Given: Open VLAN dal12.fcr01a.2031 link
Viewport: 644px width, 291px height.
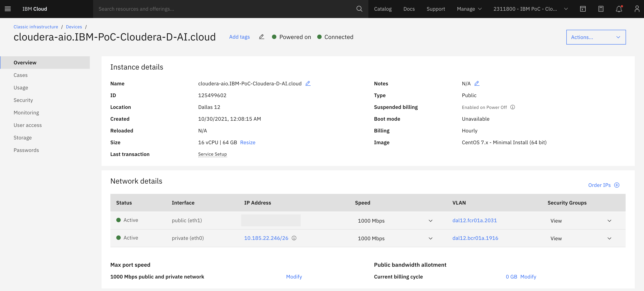Looking at the screenshot, I should click(475, 221).
